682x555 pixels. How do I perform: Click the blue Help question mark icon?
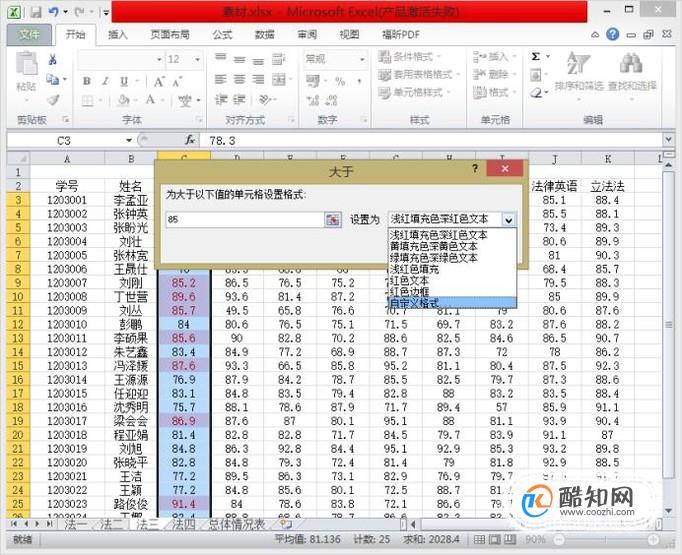(613, 34)
